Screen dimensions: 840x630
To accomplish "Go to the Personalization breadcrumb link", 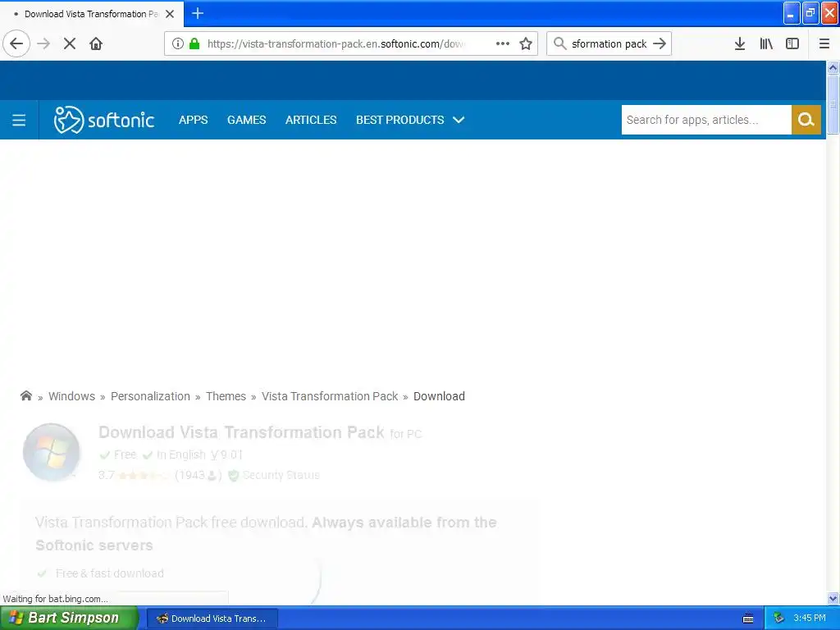I will [150, 396].
